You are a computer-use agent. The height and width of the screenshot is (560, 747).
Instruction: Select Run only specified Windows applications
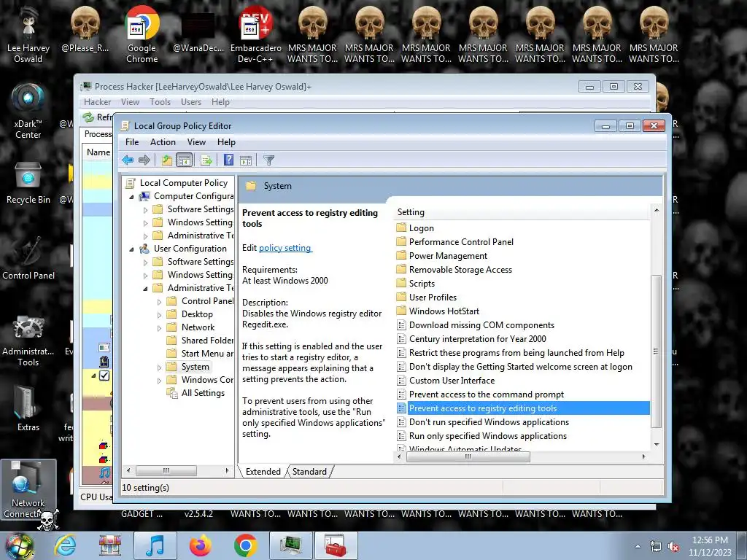pos(488,436)
